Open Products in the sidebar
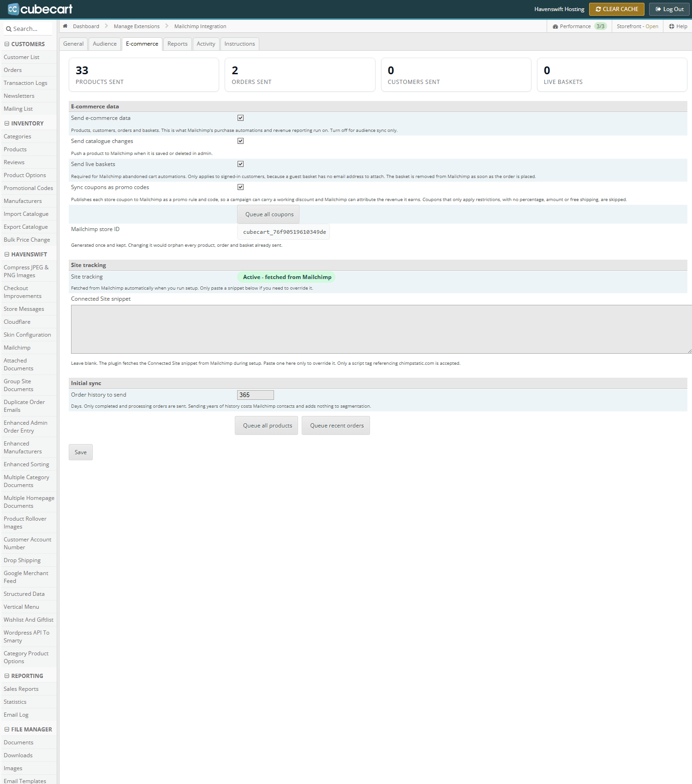This screenshot has width=692, height=784. (15, 149)
